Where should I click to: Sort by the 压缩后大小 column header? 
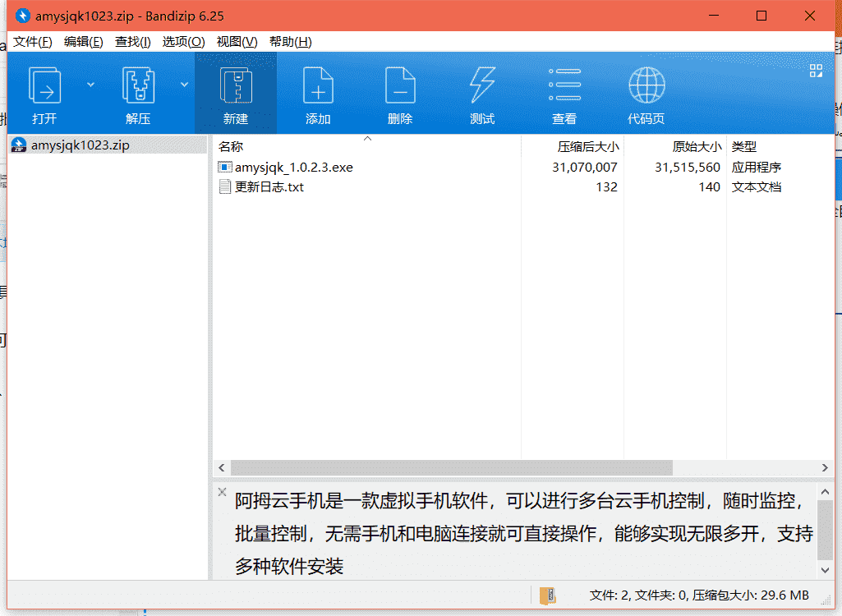point(573,146)
